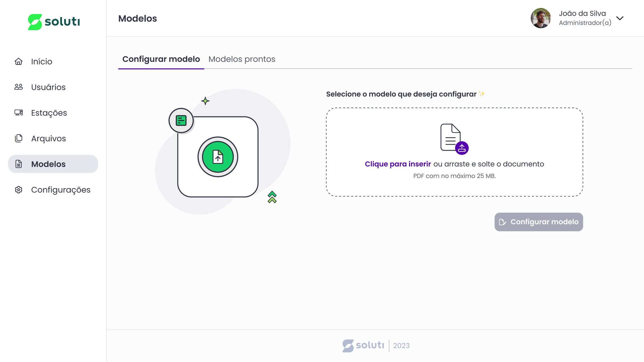Click the Usuários people icon
The width and height of the screenshot is (644, 362).
(x=18, y=87)
